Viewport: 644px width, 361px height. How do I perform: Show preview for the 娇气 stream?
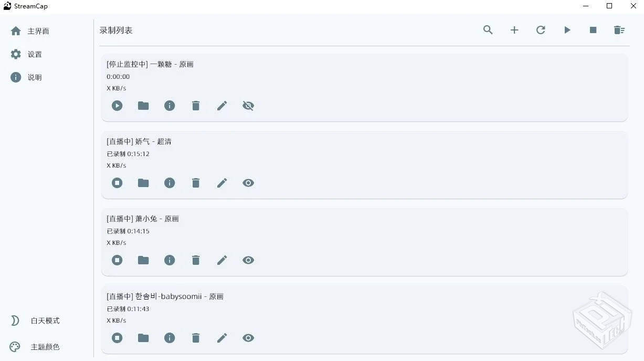(x=248, y=183)
